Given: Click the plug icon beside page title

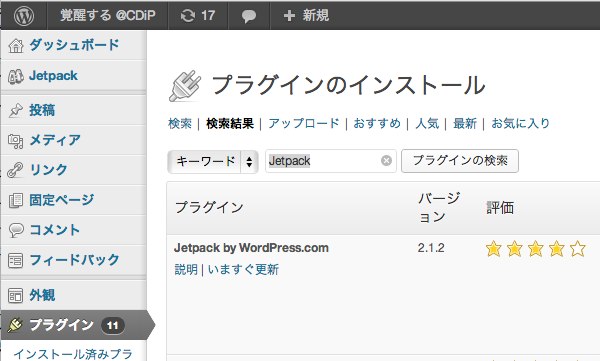Looking at the screenshot, I should 185,86.
